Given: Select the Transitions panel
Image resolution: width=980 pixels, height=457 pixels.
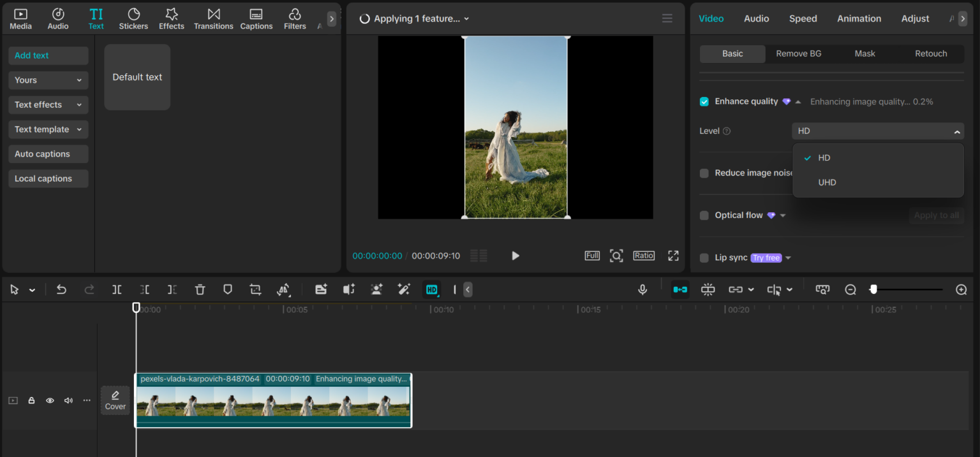Looking at the screenshot, I should point(213,18).
